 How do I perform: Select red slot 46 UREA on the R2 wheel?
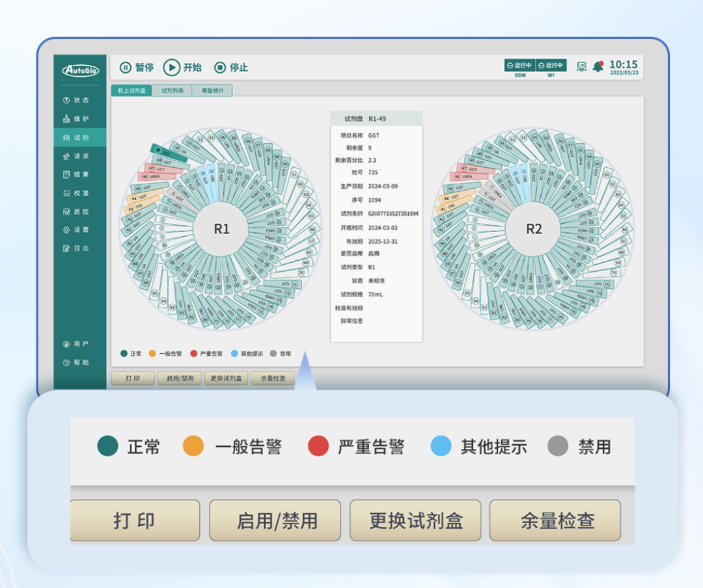(x=467, y=176)
